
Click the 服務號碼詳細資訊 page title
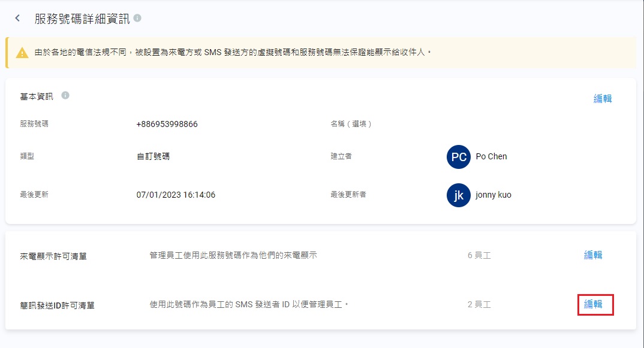[x=82, y=19]
